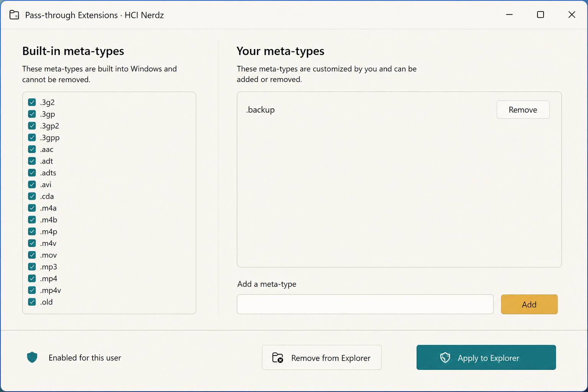Select the .backup entry text
Image resolution: width=588 pixels, height=392 pixels.
260,110
